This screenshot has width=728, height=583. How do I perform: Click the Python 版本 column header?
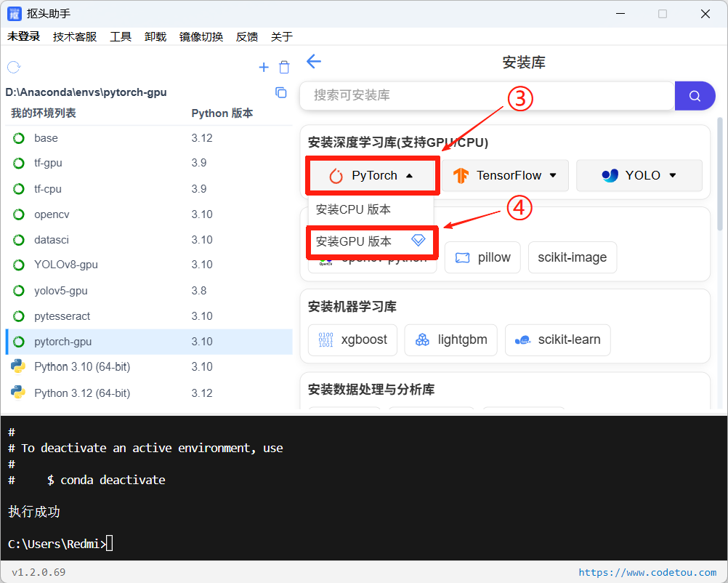tap(222, 113)
